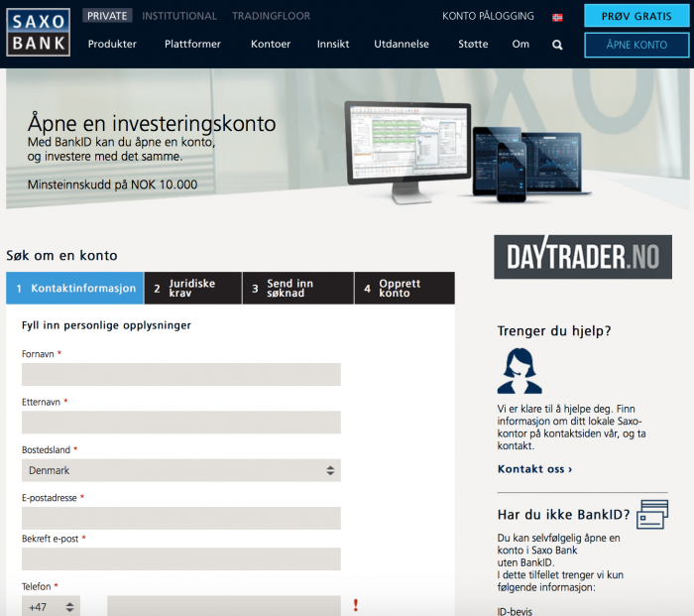Viewport: 694px width, 616px height.
Task: Click the heading "Åpne en investeringskonto"
Action: pos(152,124)
